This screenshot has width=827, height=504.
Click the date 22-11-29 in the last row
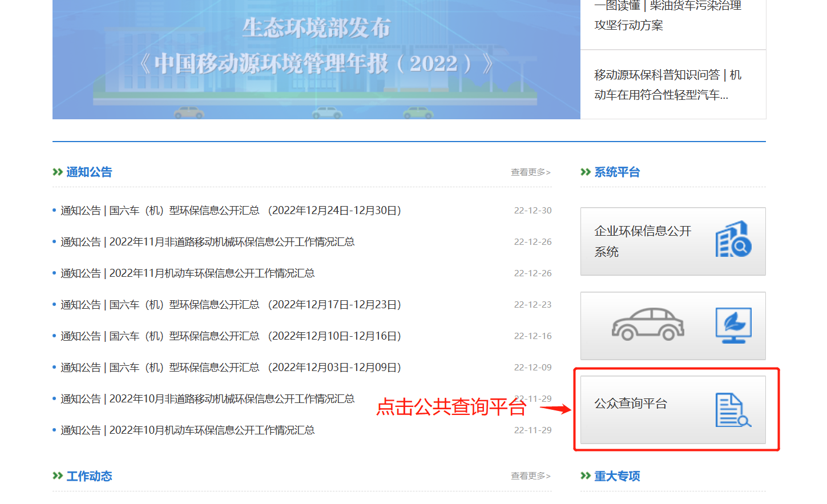[x=532, y=430]
